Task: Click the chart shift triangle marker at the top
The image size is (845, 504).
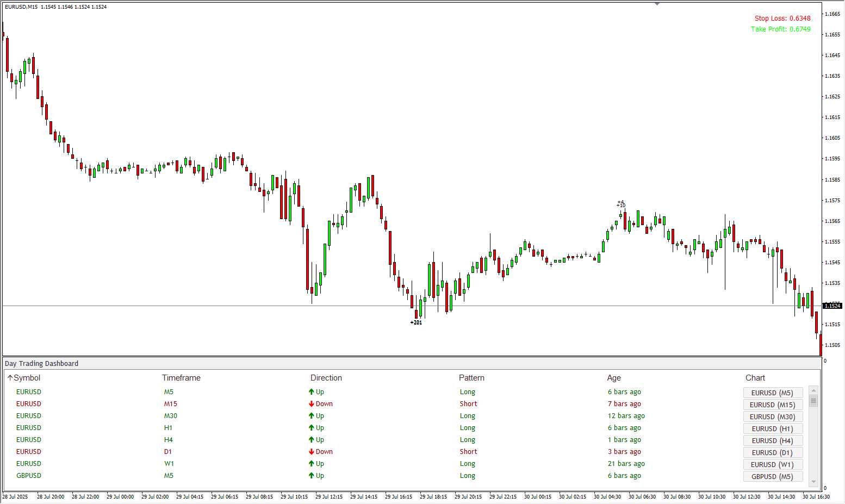Action: (657, 4)
